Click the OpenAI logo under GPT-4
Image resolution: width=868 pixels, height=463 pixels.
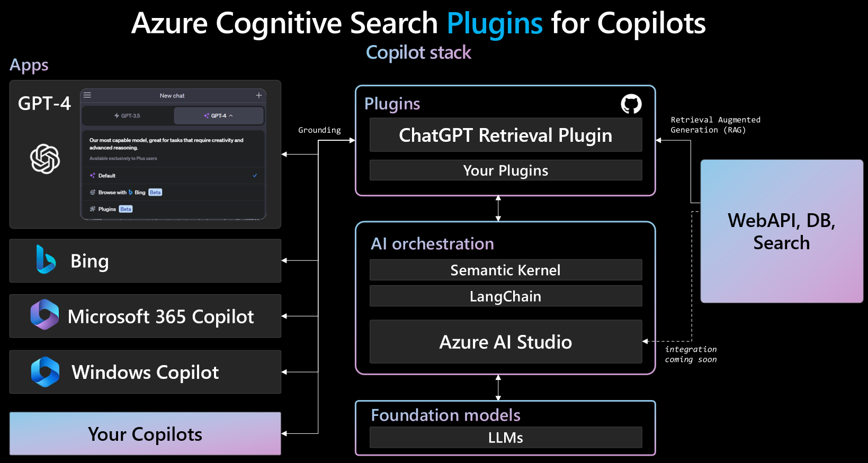pyautogui.click(x=45, y=159)
